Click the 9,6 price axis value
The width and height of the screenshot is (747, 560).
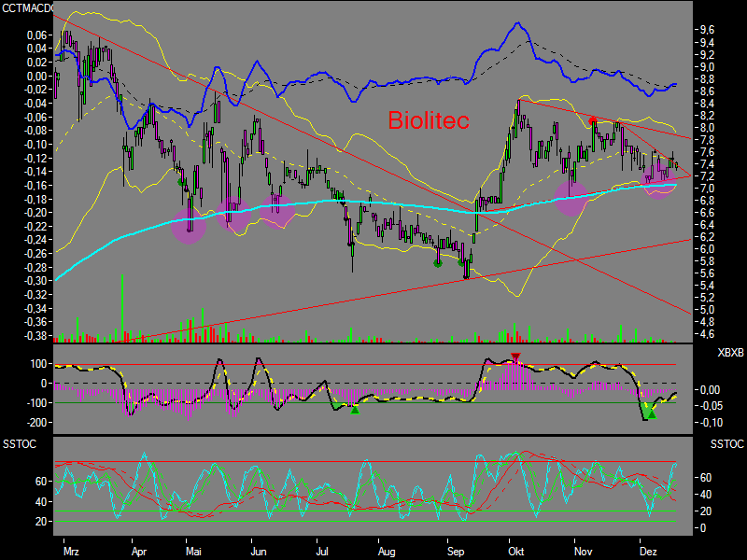coord(708,30)
